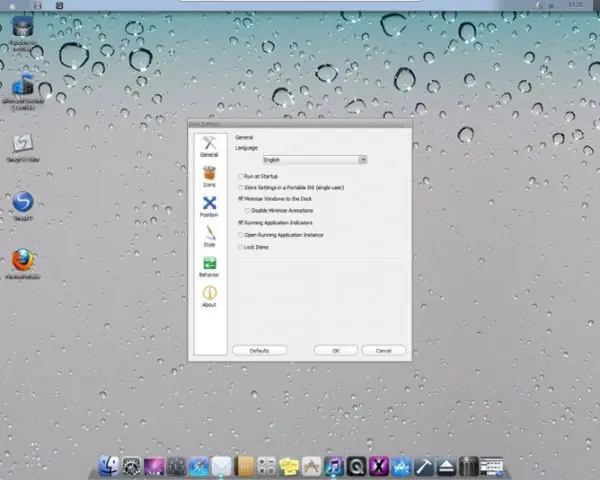600x480 pixels.
Task: Toggle Running Application Indicators checkbox
Action: pyautogui.click(x=239, y=222)
